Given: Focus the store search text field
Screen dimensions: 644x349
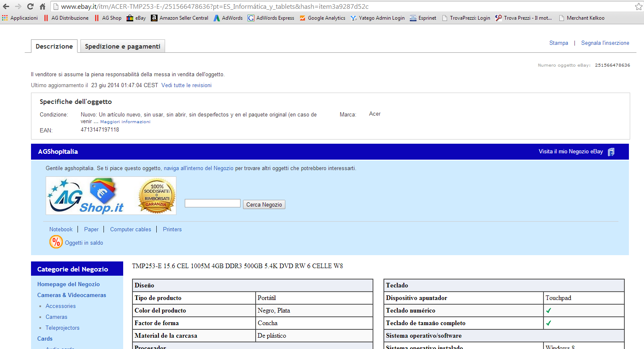Looking at the screenshot, I should pyautogui.click(x=212, y=203).
